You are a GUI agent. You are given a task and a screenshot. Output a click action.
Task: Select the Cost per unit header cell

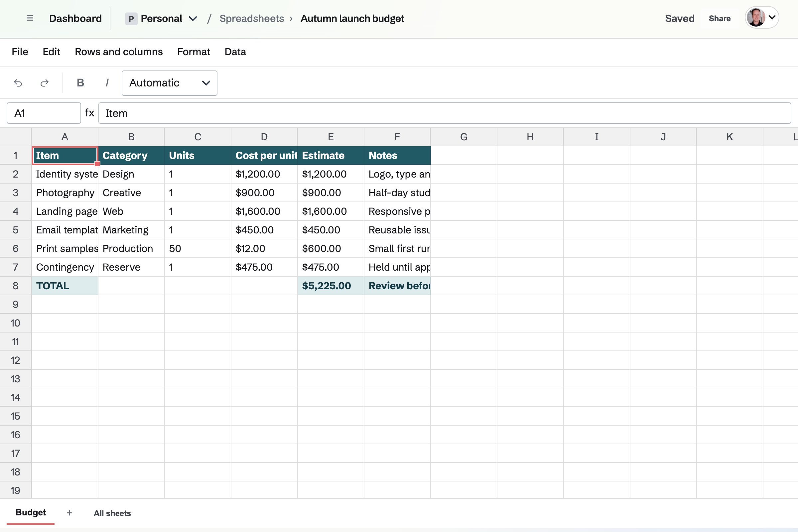click(264, 155)
